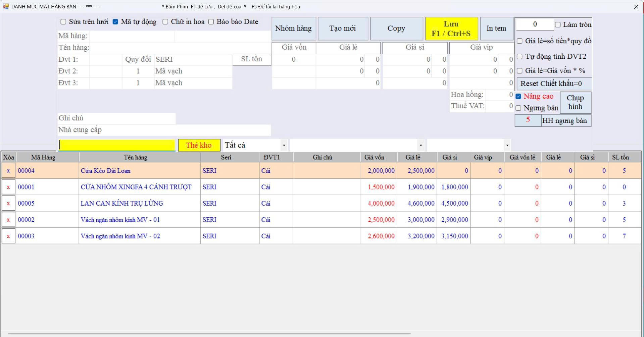The width and height of the screenshot is (644, 337).
Task: Click the Giá vốn column header
Action: pos(374,157)
